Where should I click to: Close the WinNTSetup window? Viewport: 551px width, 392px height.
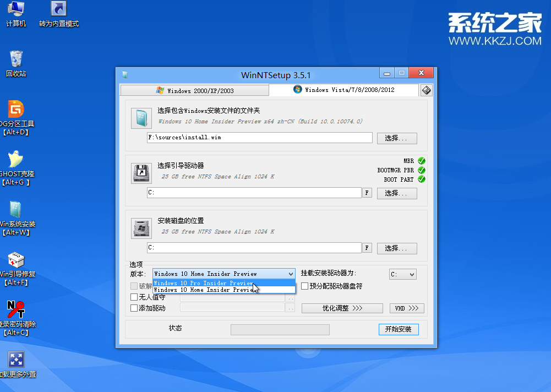click(x=421, y=73)
